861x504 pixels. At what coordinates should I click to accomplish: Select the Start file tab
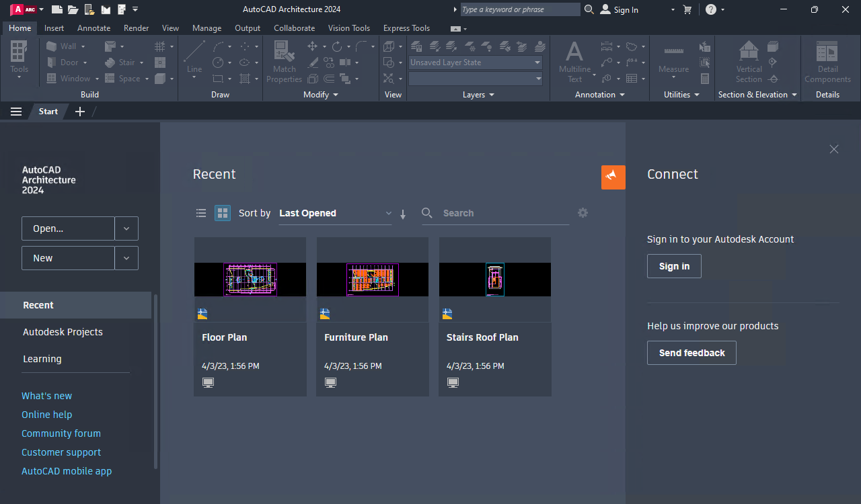48,112
